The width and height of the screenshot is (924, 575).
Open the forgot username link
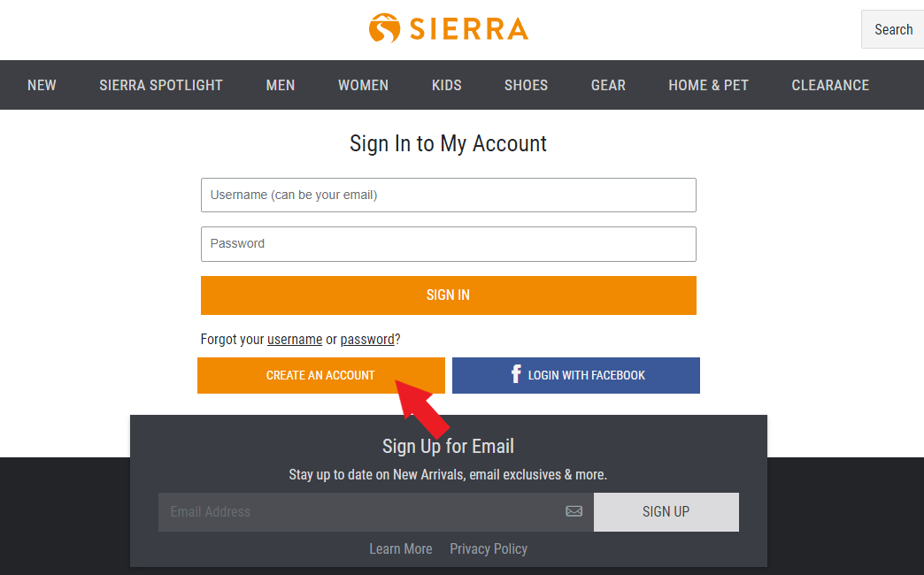[294, 339]
